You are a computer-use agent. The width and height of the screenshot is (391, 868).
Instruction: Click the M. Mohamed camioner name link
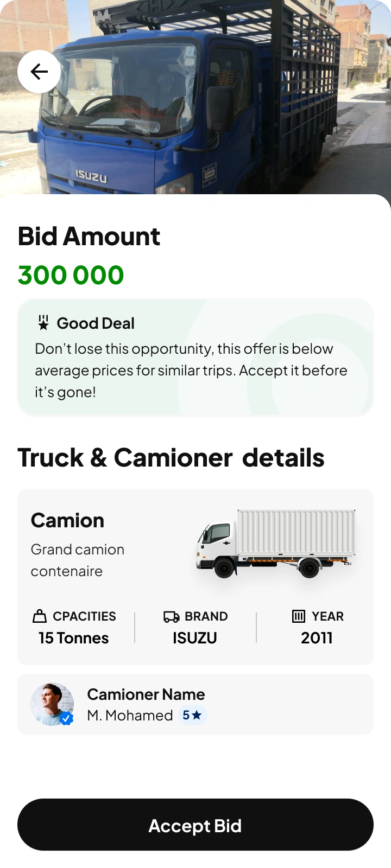(x=130, y=716)
